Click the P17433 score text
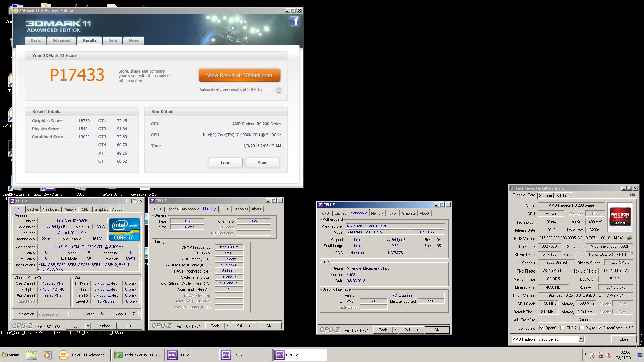 pyautogui.click(x=77, y=75)
